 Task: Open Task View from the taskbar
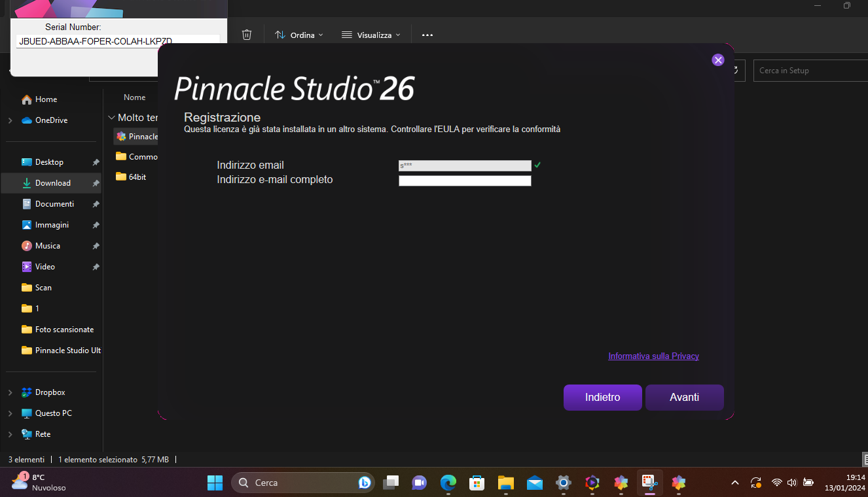click(x=391, y=483)
